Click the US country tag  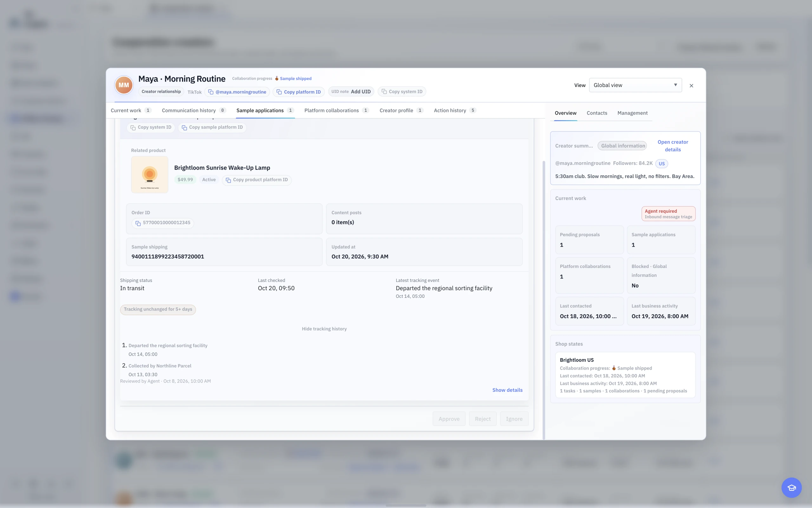click(661, 164)
